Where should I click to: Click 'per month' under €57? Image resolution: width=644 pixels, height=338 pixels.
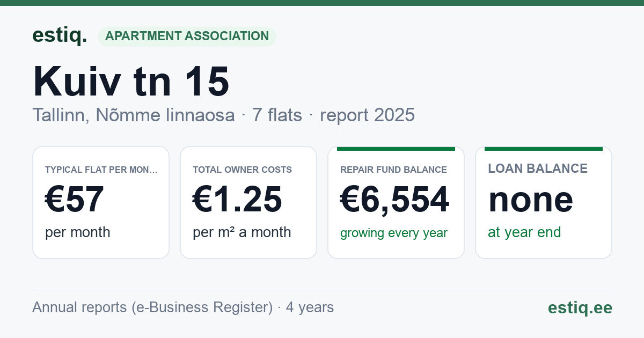78,232
